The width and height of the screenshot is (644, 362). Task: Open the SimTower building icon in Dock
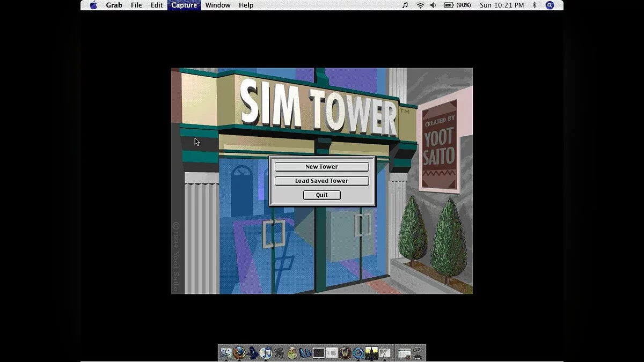point(371,353)
